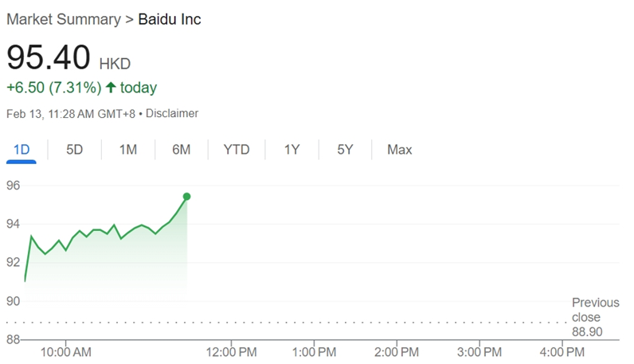Click the 12:00 PM axis label
Screen dimensions: 634x364
click(231, 352)
